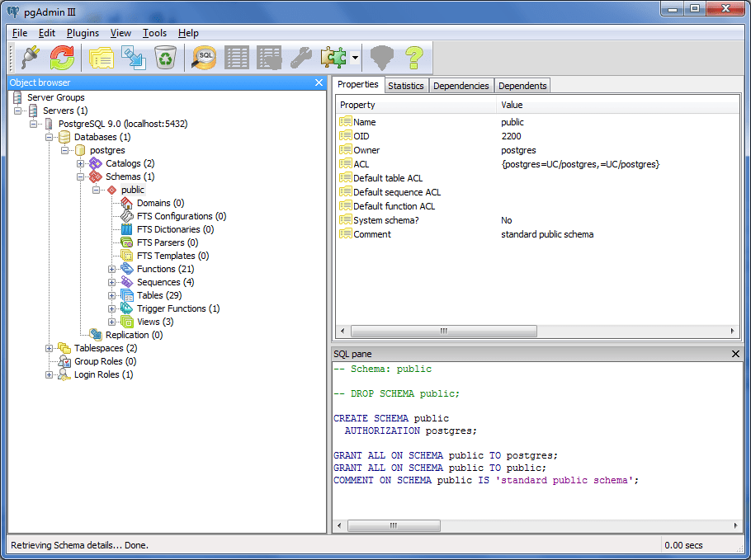The height and width of the screenshot is (560, 751).
Task: Switch to the Statistics tab
Action: tap(406, 85)
